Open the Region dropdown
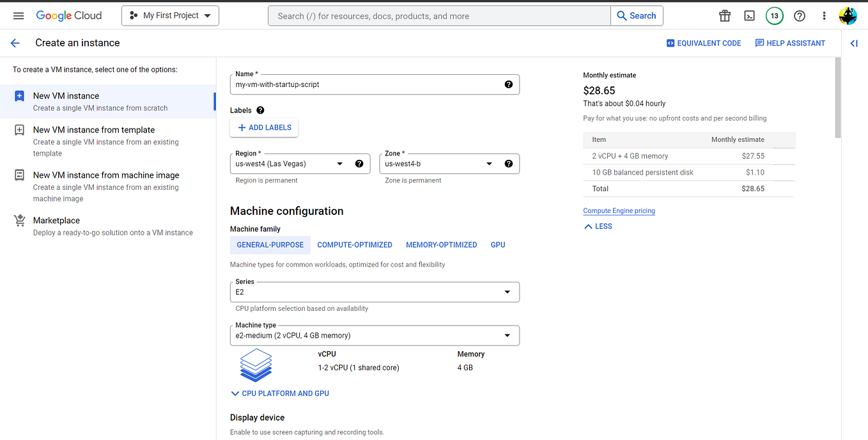 (x=299, y=164)
